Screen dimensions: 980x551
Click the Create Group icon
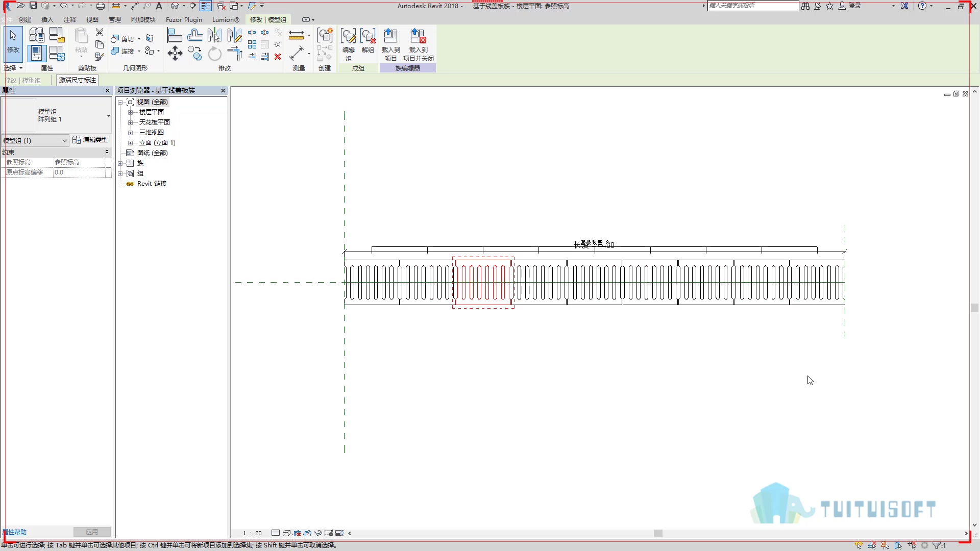[x=325, y=35]
